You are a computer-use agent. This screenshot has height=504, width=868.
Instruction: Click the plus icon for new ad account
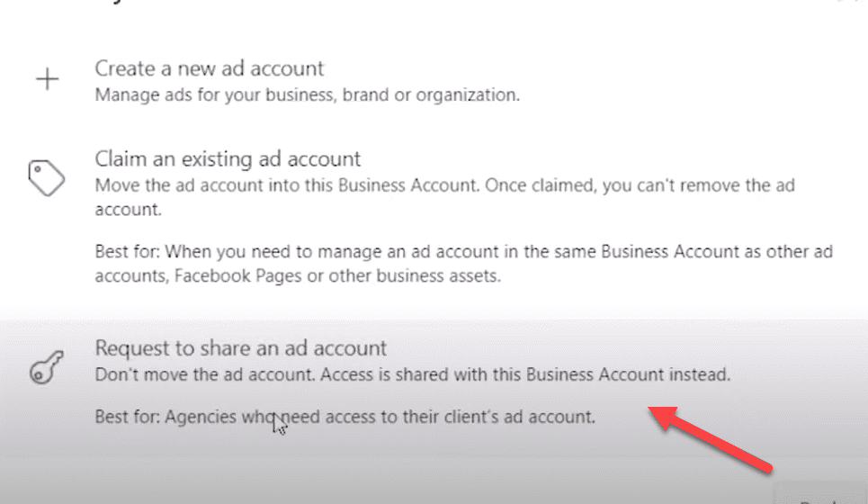48,79
